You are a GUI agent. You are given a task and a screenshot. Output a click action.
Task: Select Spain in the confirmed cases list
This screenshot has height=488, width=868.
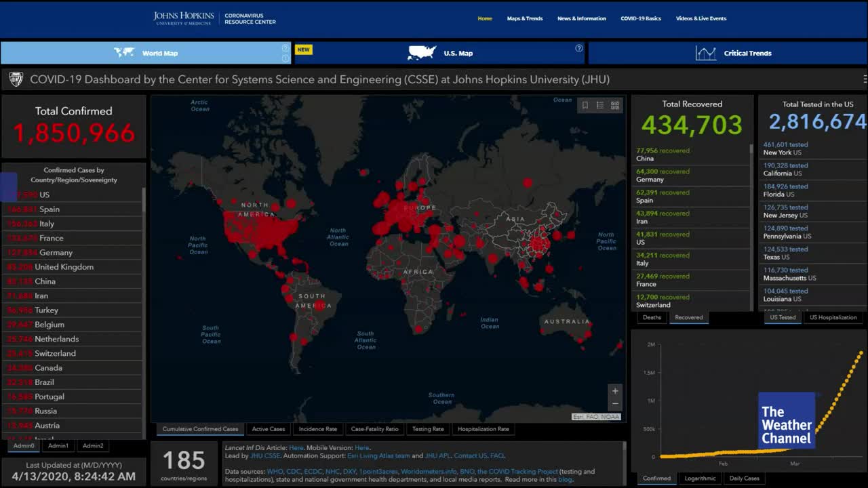(50, 209)
